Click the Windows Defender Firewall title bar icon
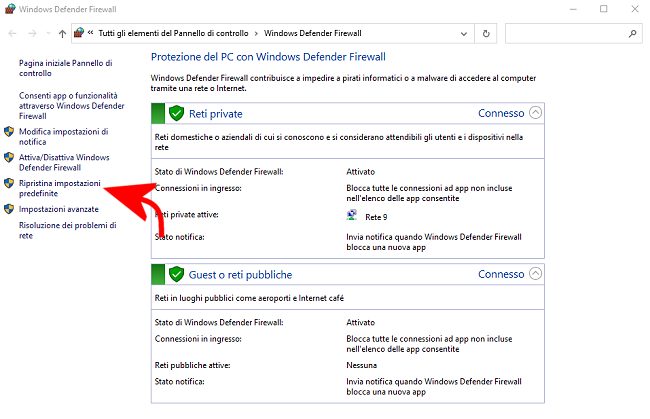 [x=10, y=8]
